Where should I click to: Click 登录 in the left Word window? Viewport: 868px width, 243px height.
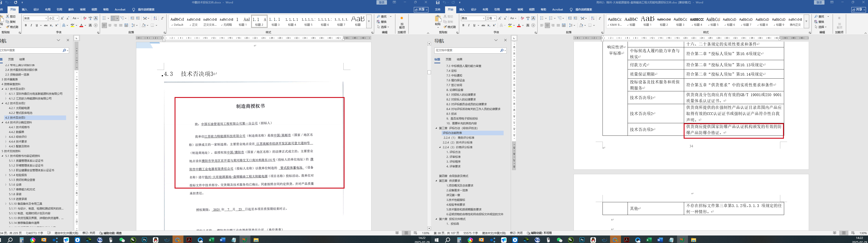click(381, 2)
